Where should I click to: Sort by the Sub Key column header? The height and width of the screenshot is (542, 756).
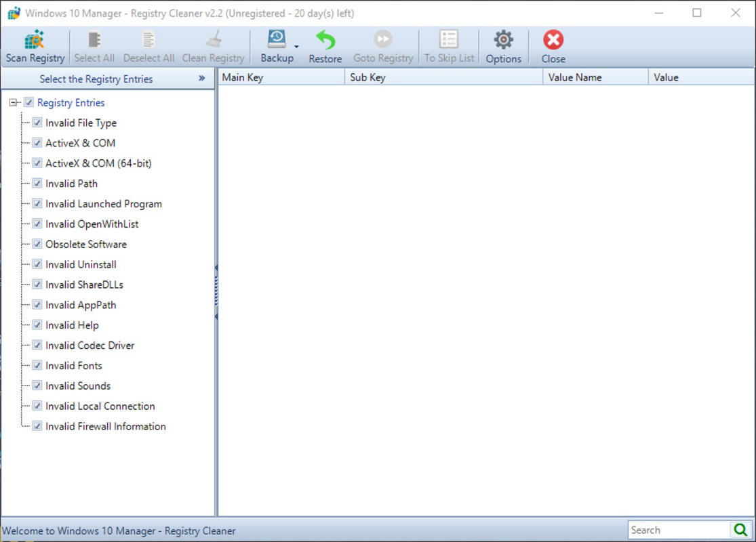click(x=443, y=77)
